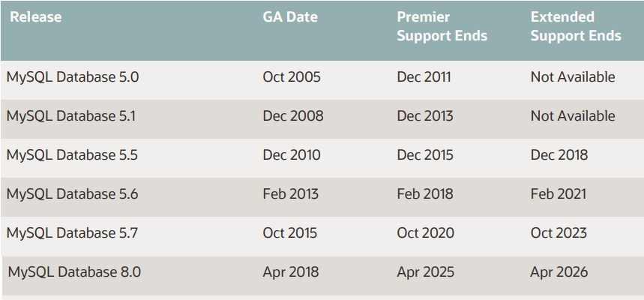644x300 pixels.
Task: Click the Oct 2005 GA date
Action: [x=291, y=76]
